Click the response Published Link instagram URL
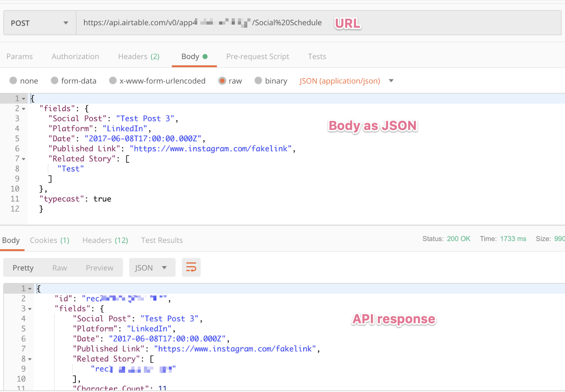This screenshot has height=392, width=565. click(x=235, y=349)
